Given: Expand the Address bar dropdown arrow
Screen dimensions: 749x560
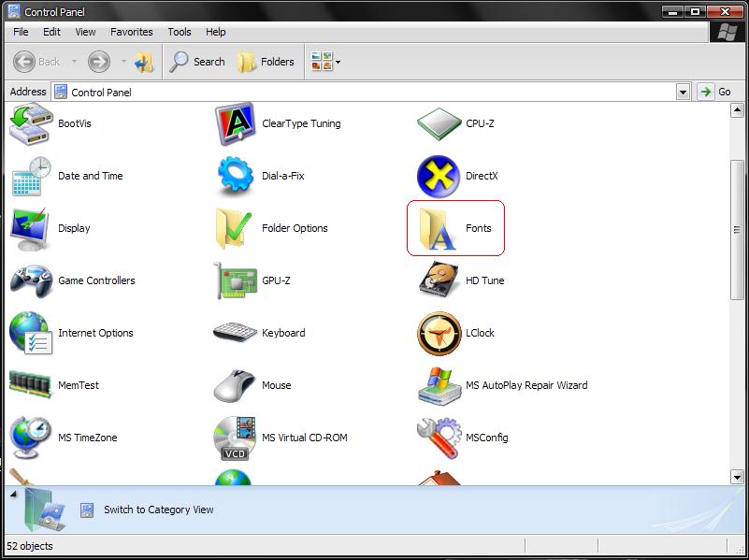Looking at the screenshot, I should pos(684,93).
